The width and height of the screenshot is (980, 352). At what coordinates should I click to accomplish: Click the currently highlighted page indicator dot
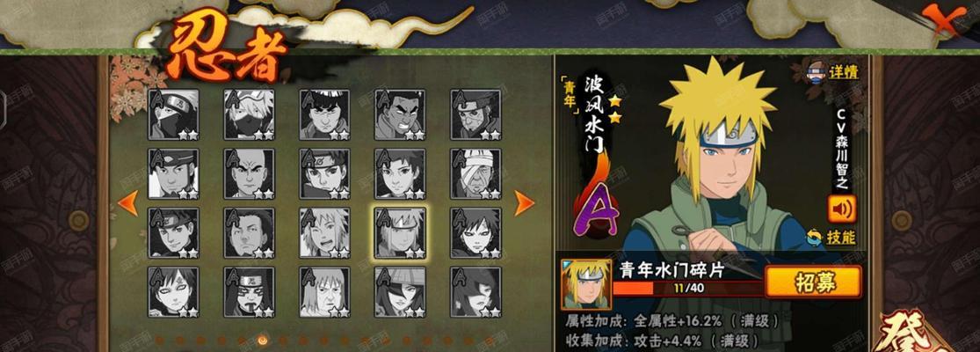pyautogui.click(x=263, y=341)
